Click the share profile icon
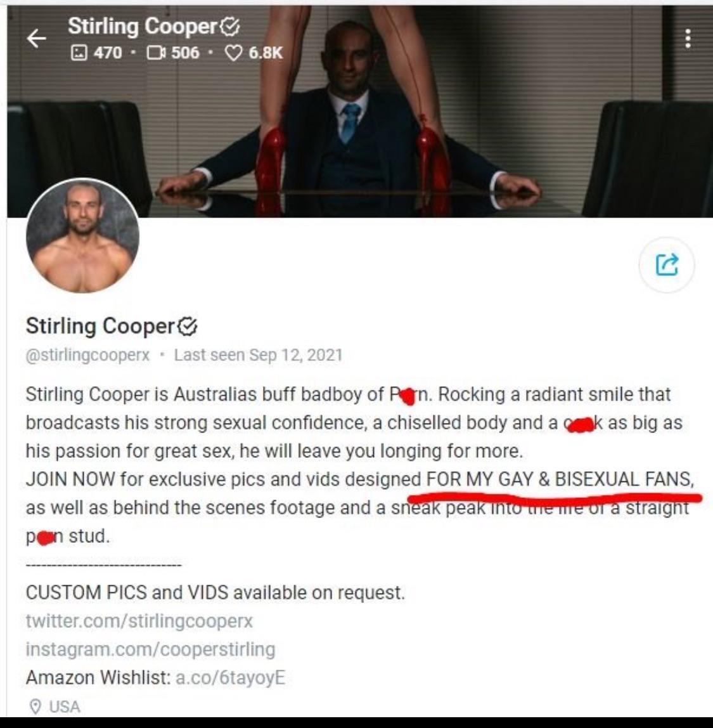The image size is (713, 728). pos(667,264)
